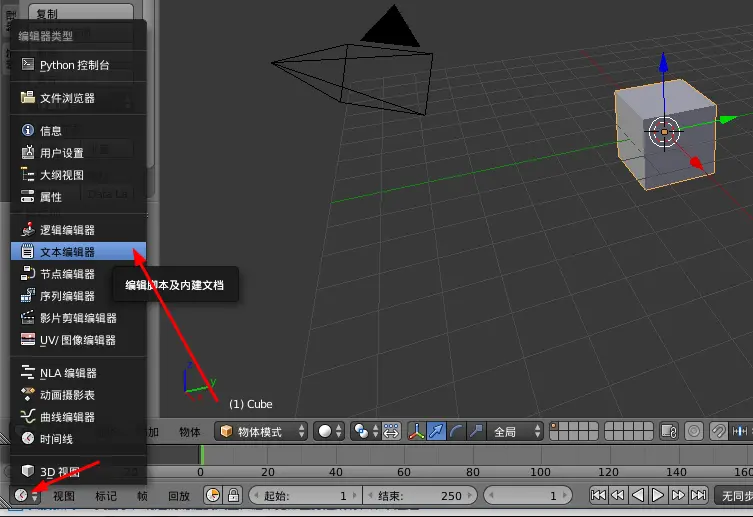Select 曲线编辑器 entry
This screenshot has height=517, width=753.
click(x=78, y=417)
